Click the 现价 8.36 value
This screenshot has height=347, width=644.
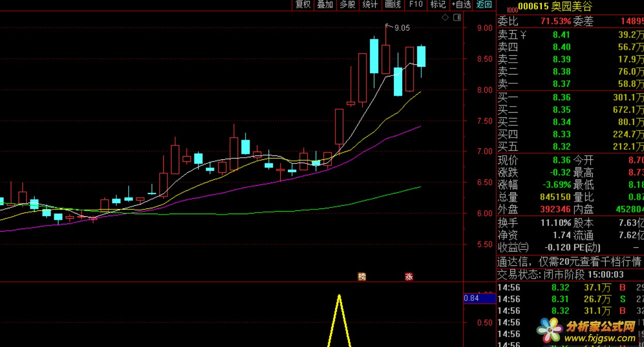tap(561, 160)
